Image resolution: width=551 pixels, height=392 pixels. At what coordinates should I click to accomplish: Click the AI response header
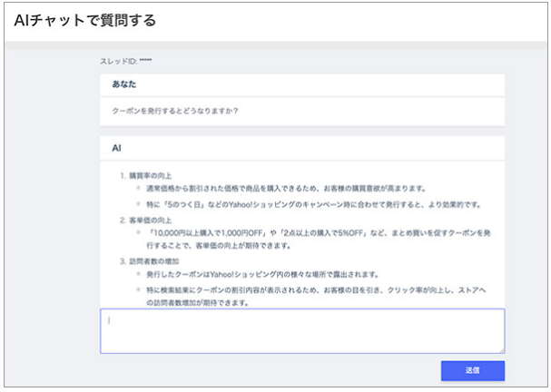116,146
